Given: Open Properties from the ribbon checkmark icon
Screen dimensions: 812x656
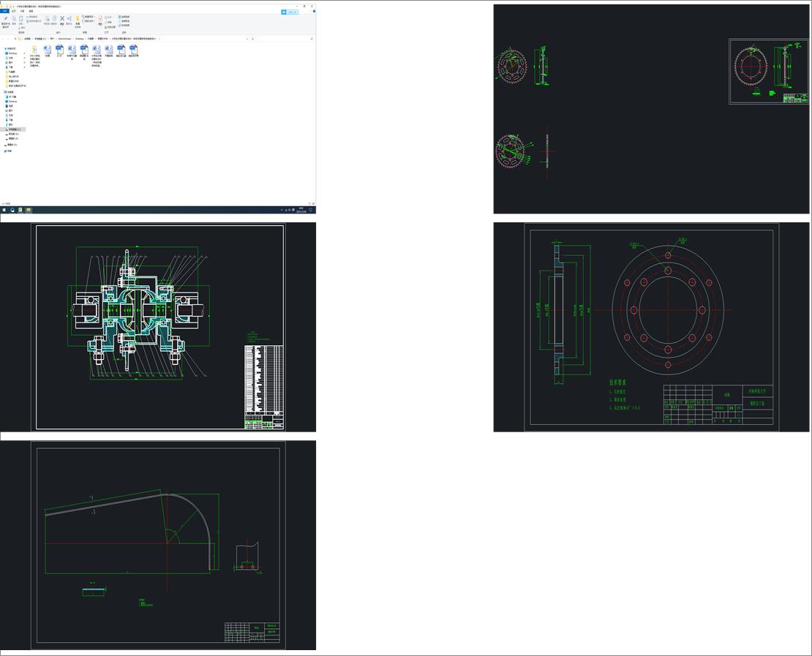Looking at the screenshot, I should click(101, 20).
